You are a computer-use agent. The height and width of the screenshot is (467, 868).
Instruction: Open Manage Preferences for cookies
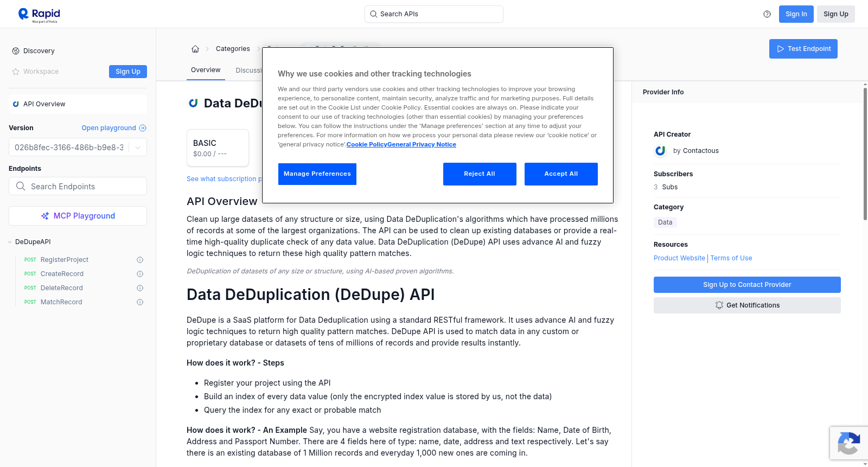pyautogui.click(x=317, y=174)
